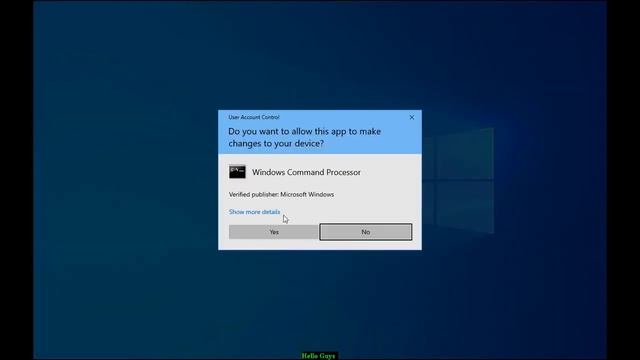The image size is (640, 360).
Task: Click the allow this app question text
Action: pos(304,137)
